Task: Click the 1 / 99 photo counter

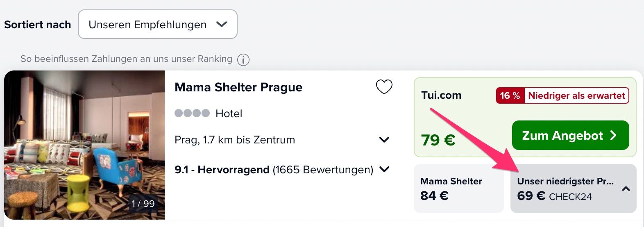Action: [143, 204]
